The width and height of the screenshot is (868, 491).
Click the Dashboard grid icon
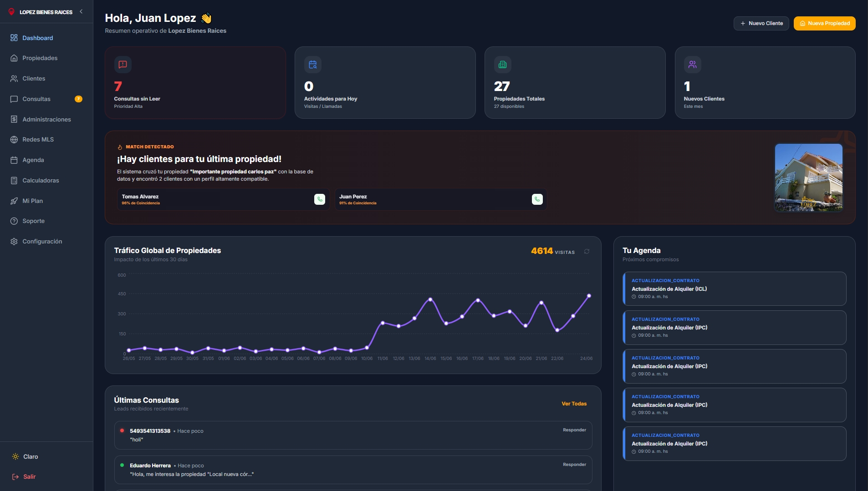pyautogui.click(x=14, y=38)
